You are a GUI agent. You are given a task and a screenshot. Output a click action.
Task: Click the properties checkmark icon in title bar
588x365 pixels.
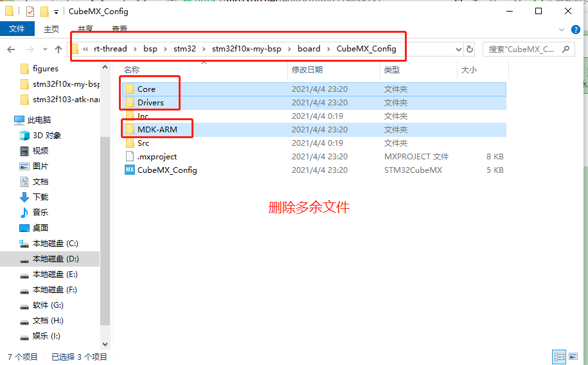tap(30, 12)
